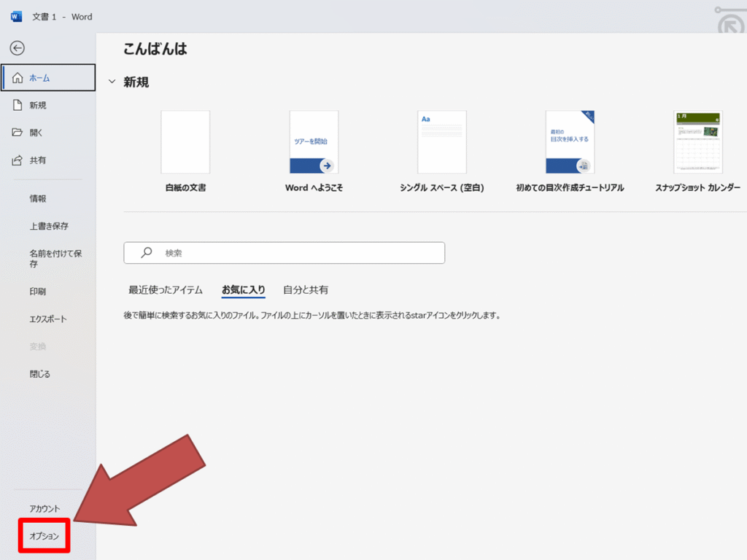The height and width of the screenshot is (560, 747).
Task: Click the Open folder icon
Action: click(18, 133)
